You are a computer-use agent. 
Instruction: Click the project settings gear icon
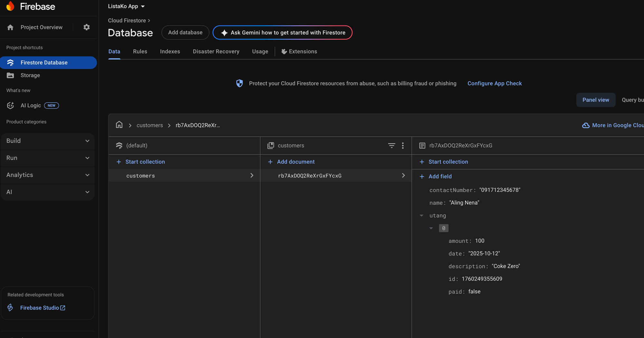(x=86, y=27)
